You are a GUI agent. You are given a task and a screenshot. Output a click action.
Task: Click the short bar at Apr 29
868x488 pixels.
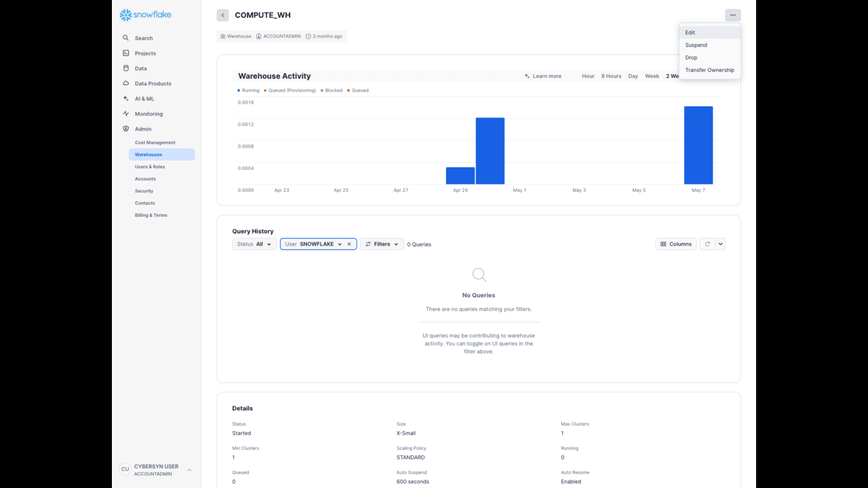click(x=460, y=176)
